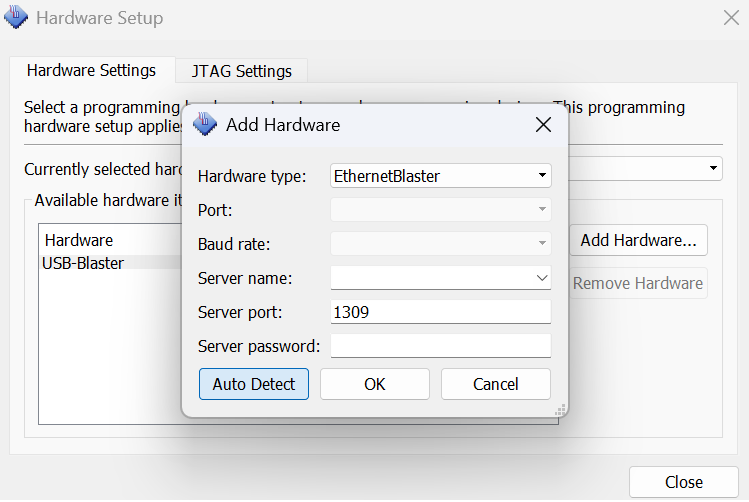Grab the Add Hardware dialog resize grip

[561, 409]
